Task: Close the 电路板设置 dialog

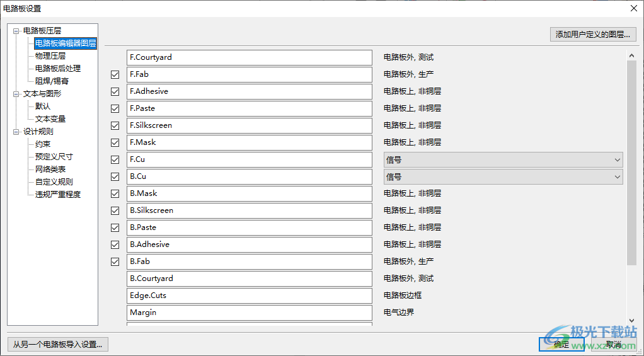Action: pyautogui.click(x=634, y=8)
